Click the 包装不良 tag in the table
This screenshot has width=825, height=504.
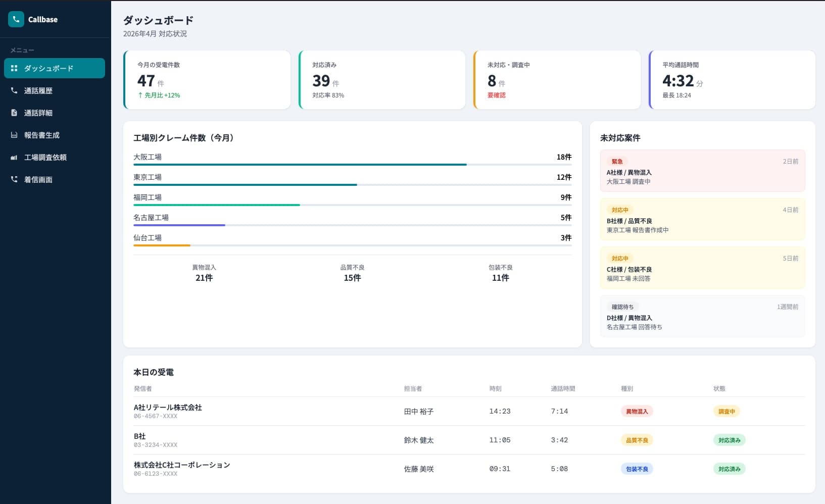[637, 469]
